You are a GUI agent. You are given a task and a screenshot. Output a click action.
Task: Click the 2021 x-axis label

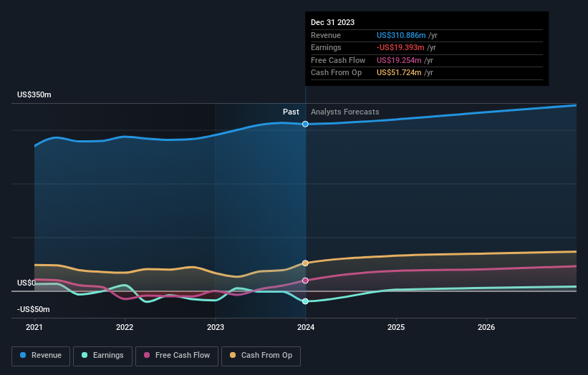click(x=34, y=327)
